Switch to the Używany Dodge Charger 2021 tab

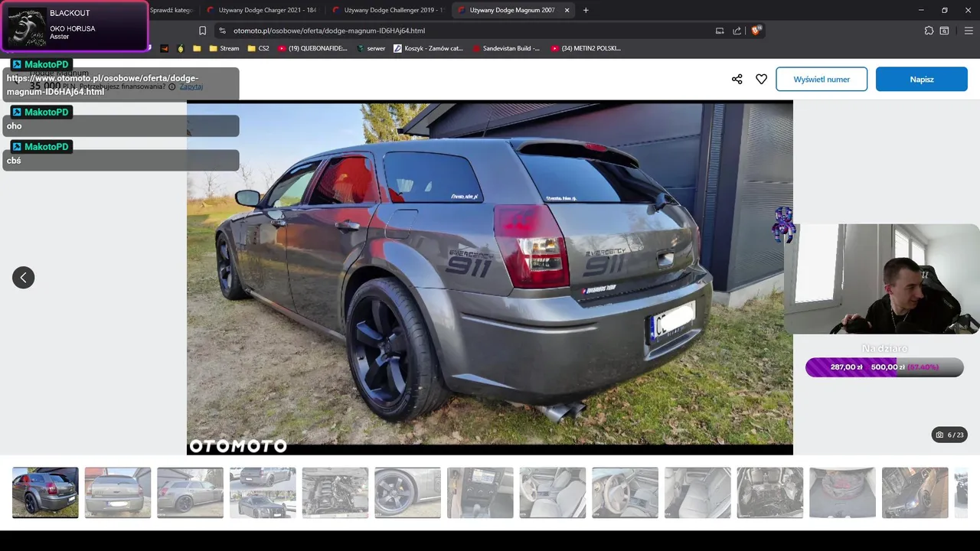pyautogui.click(x=262, y=10)
